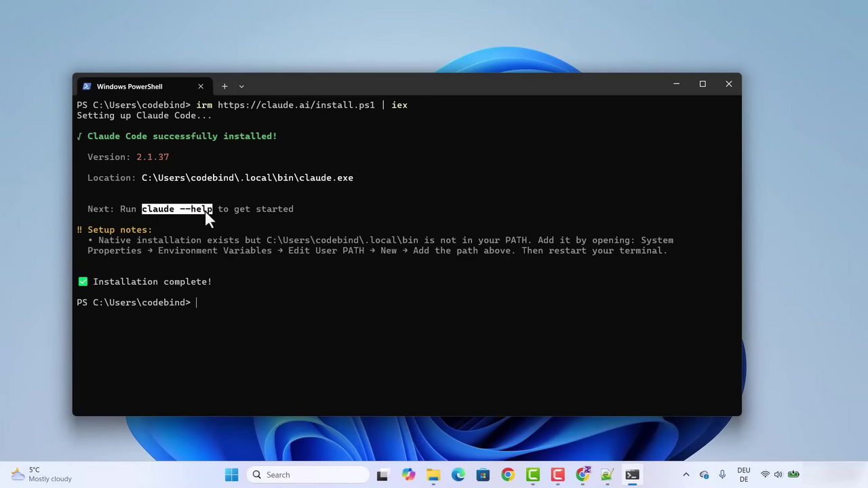Click the microphone tray icon
The image size is (868, 488).
point(722,474)
